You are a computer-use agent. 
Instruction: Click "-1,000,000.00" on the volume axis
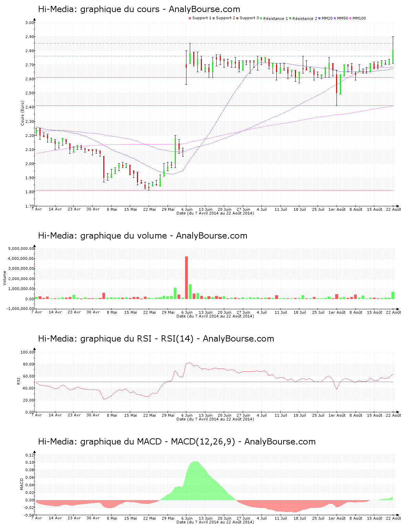[21, 309]
